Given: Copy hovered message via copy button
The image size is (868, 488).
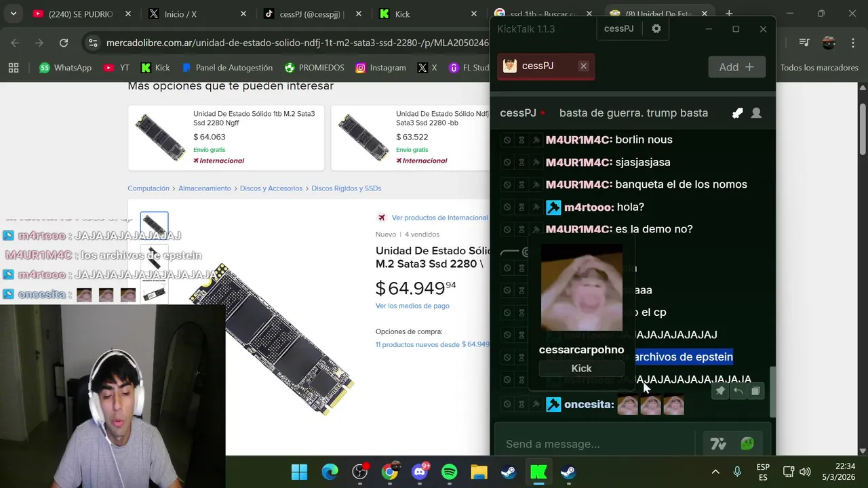Looking at the screenshot, I should 755,391.
